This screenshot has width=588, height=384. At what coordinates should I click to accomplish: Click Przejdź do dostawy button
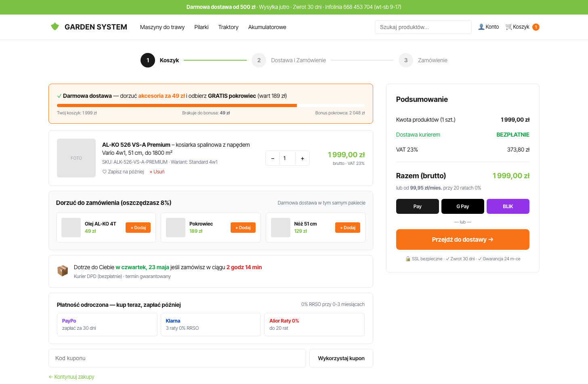tap(463, 239)
